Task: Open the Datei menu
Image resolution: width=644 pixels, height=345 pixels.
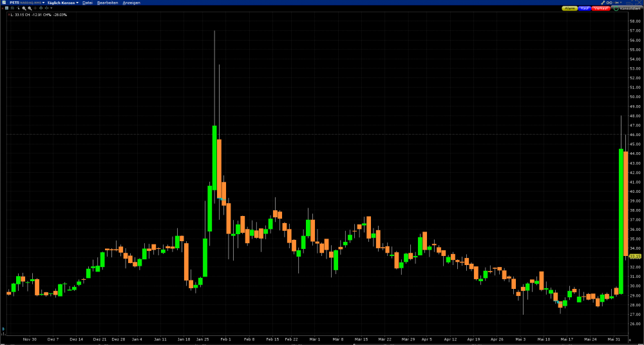Action: [x=88, y=3]
